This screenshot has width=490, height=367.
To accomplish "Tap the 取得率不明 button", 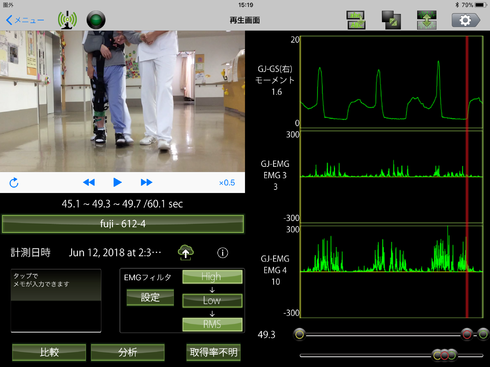I will pos(213,352).
